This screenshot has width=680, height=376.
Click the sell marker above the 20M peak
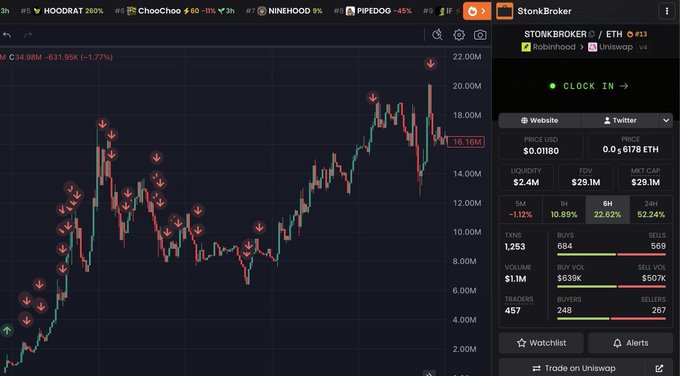(430, 64)
